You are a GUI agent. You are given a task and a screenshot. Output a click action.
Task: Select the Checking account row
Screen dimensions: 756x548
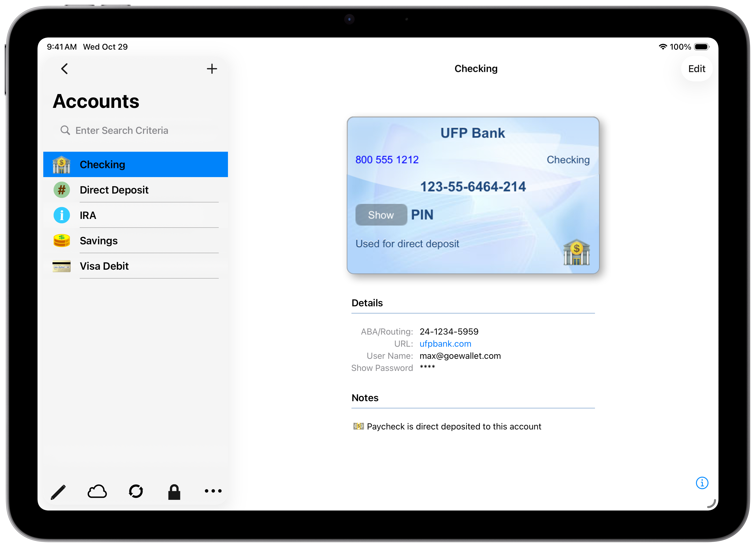pos(135,164)
